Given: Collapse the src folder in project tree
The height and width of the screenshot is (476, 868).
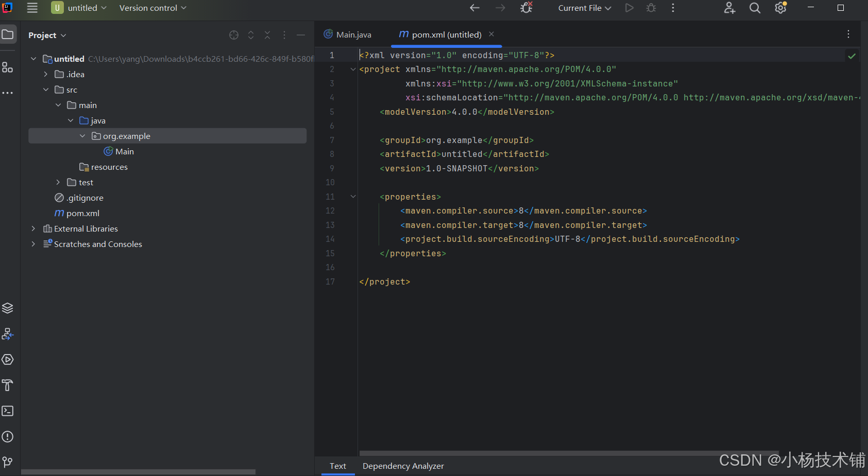Looking at the screenshot, I should (46, 90).
